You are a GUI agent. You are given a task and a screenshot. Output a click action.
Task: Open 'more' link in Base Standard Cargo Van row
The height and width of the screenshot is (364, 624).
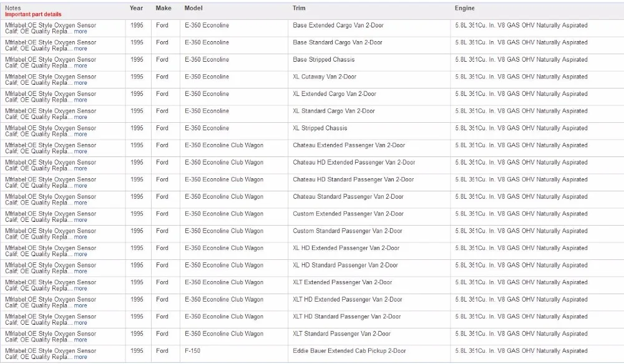point(80,49)
